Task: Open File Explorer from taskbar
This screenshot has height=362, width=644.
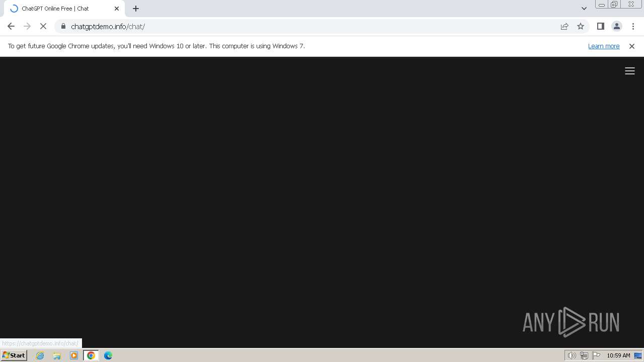Action: [57, 355]
